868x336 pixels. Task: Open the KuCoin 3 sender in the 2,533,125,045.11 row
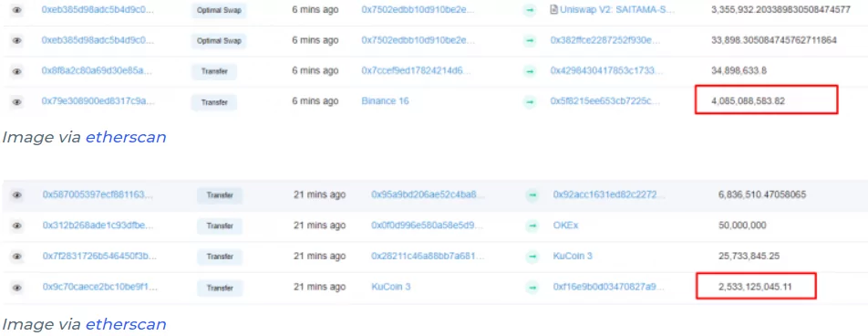click(x=391, y=288)
